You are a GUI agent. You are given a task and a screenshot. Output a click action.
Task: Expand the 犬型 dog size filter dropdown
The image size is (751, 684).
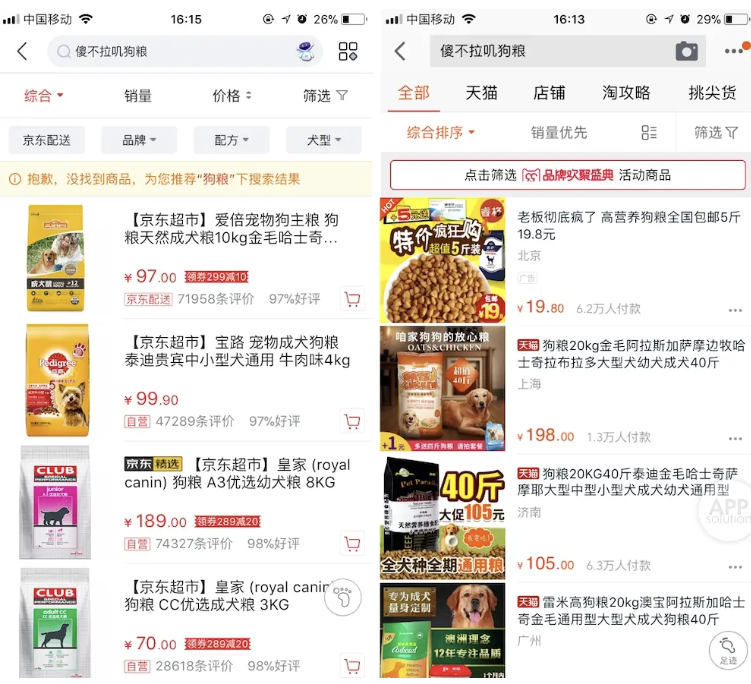click(x=324, y=140)
